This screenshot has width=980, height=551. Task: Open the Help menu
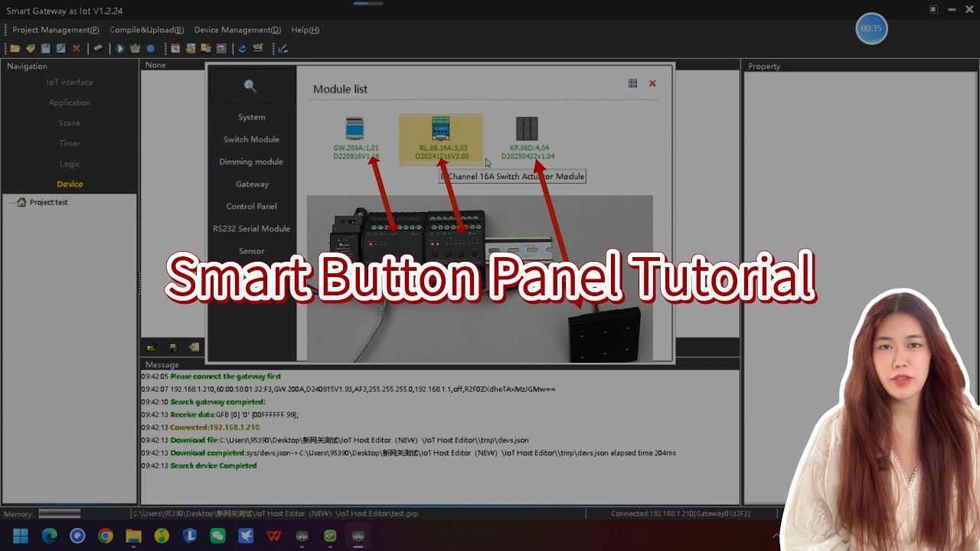click(x=305, y=30)
